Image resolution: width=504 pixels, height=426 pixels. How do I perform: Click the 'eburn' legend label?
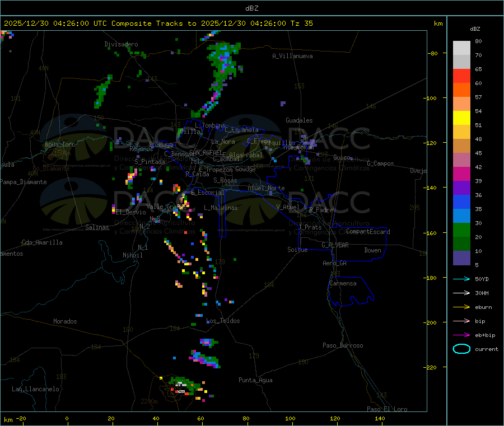coord(483,307)
